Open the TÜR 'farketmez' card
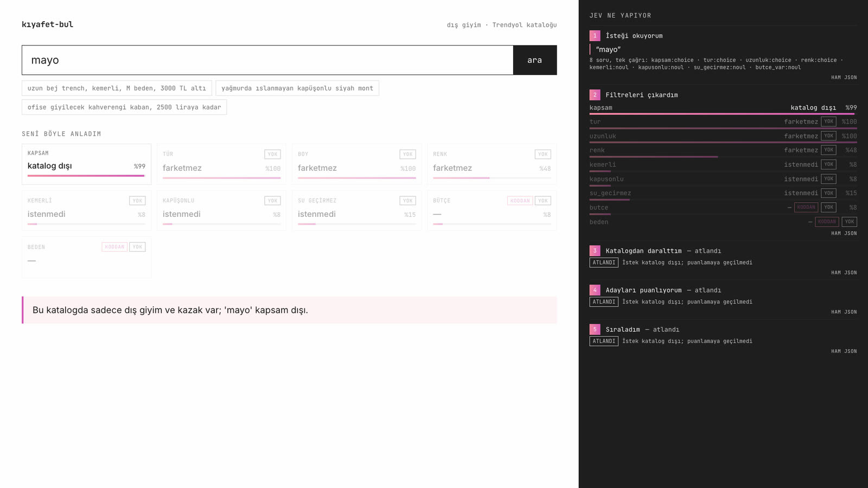Screen dimensions: 868x488 tap(221, 164)
